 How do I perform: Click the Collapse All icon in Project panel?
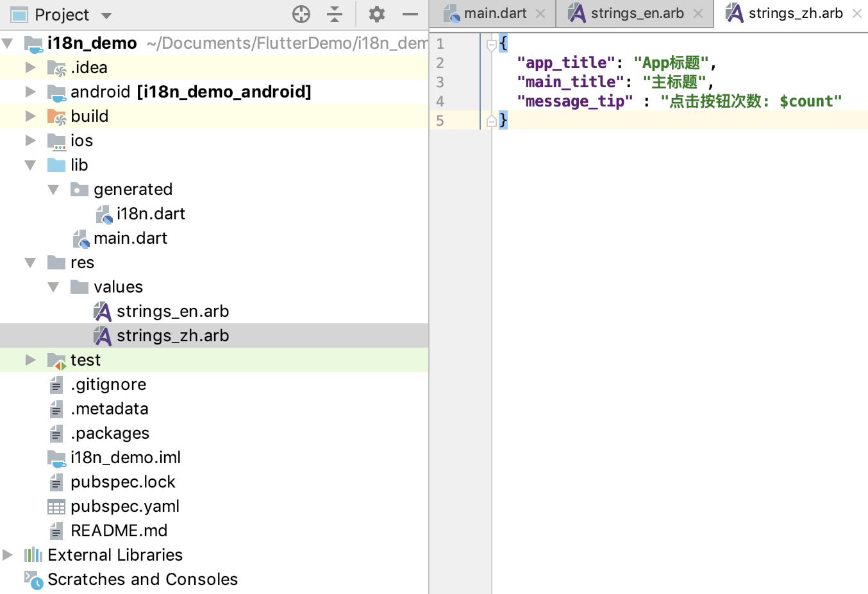point(335,14)
